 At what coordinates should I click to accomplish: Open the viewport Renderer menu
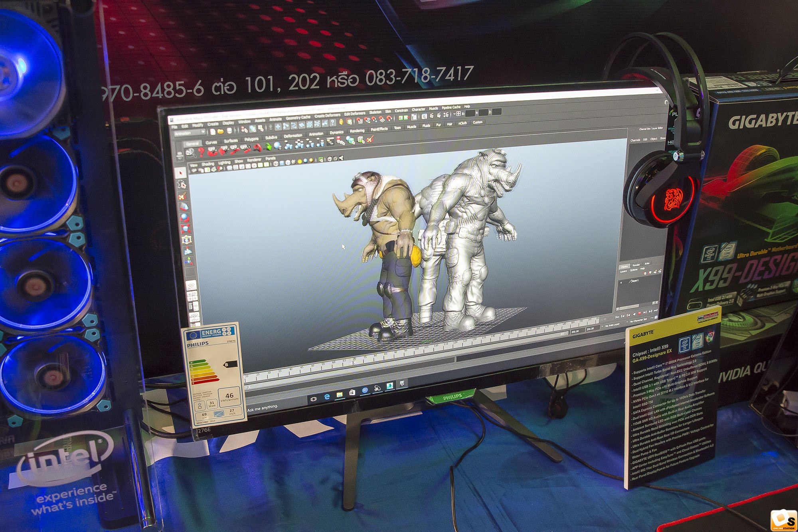coord(254,160)
